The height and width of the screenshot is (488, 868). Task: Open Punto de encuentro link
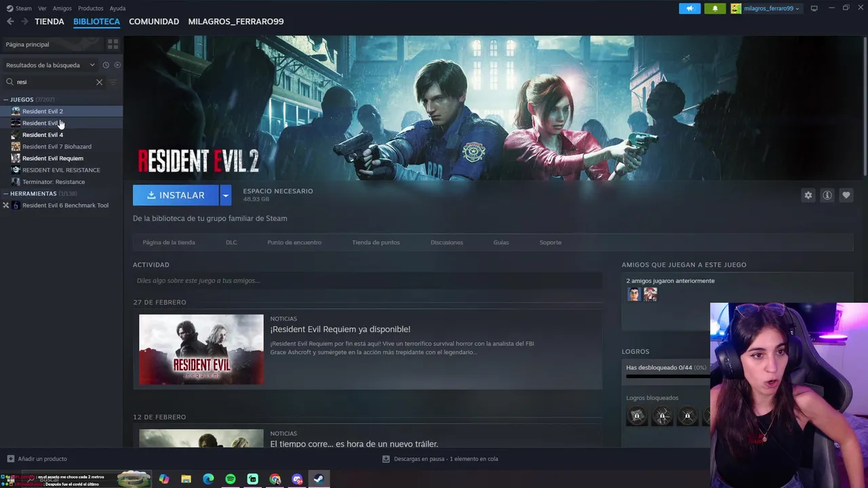[x=294, y=243]
